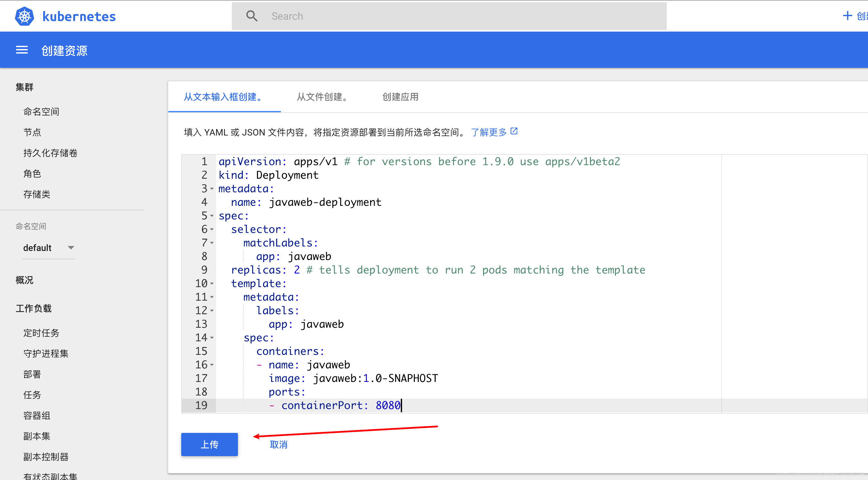Collapse the metadata fold arrow on line 3

point(212,189)
